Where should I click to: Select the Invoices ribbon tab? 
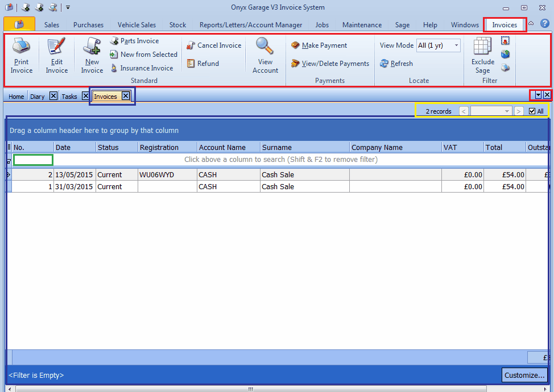(x=505, y=24)
